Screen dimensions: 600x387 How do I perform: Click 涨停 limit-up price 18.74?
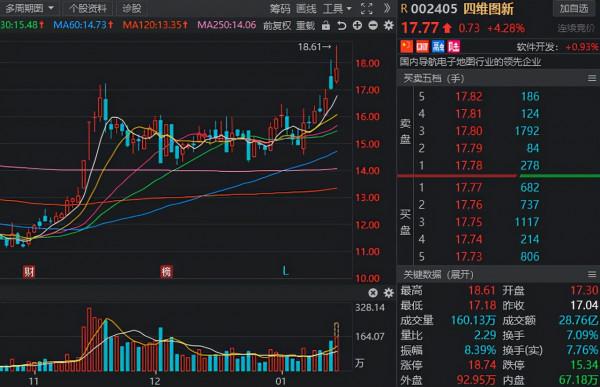[x=482, y=365]
